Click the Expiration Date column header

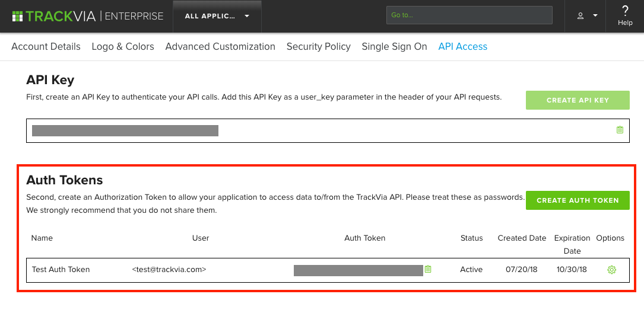click(572, 244)
